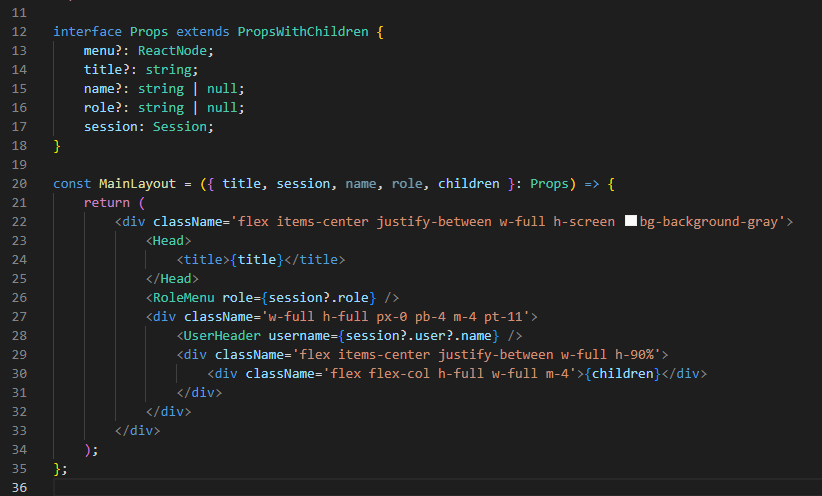Screen dimensions: 822x496
Task: Select the 'PropsWithChildren' type name
Action: click(x=303, y=31)
